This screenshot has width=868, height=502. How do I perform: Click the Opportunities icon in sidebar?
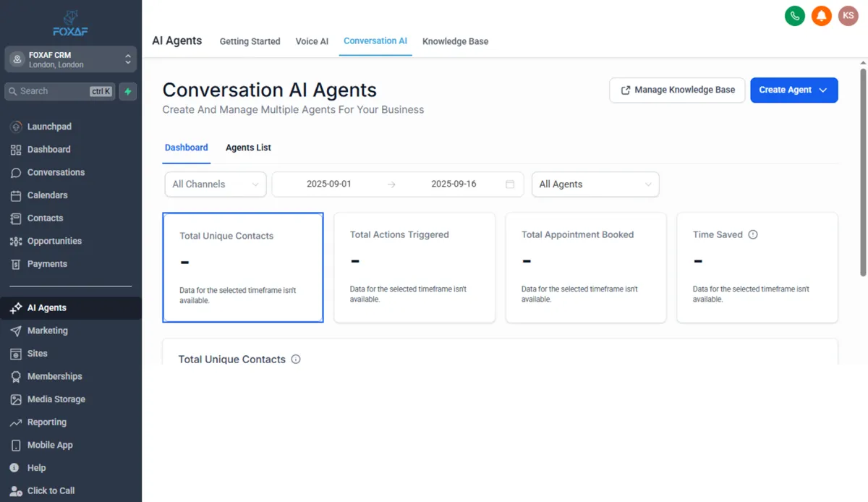[16, 242]
